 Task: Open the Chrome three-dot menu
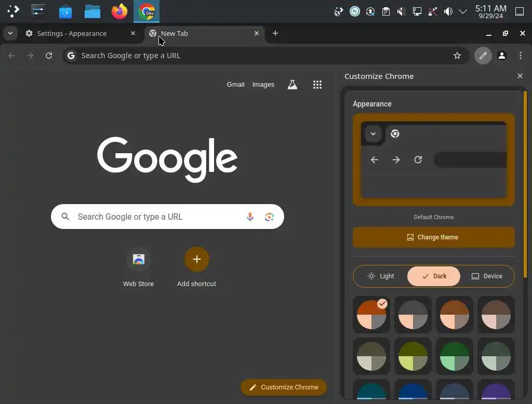click(x=521, y=55)
